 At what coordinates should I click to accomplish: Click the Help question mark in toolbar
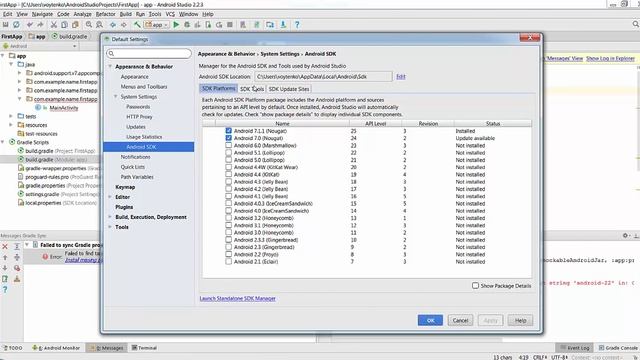click(297, 25)
